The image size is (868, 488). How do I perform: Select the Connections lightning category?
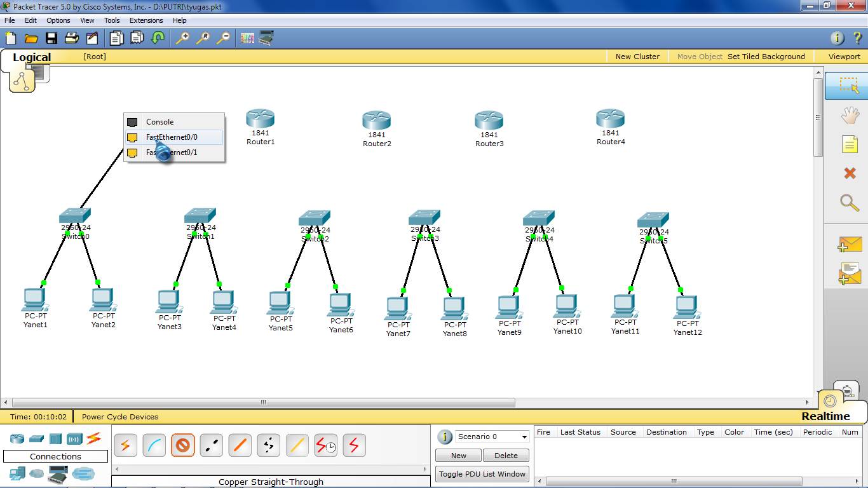(93, 438)
